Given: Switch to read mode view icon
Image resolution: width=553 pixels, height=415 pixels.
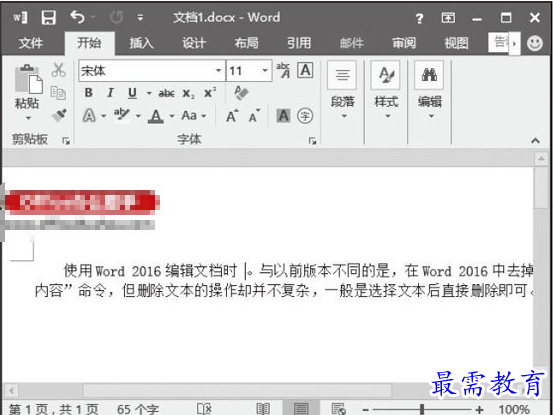Looking at the screenshot, I should tap(263, 409).
